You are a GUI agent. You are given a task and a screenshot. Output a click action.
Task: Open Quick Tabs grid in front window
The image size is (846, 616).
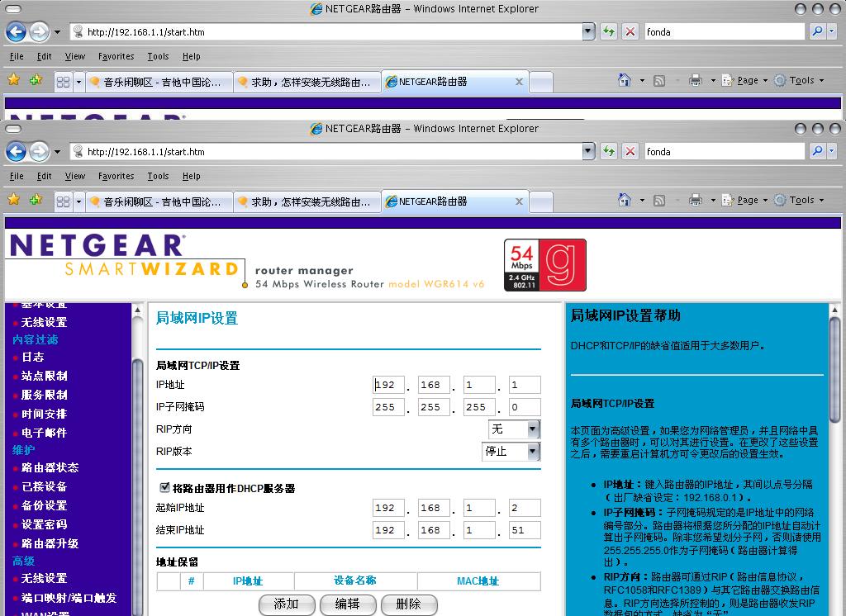tap(63, 201)
